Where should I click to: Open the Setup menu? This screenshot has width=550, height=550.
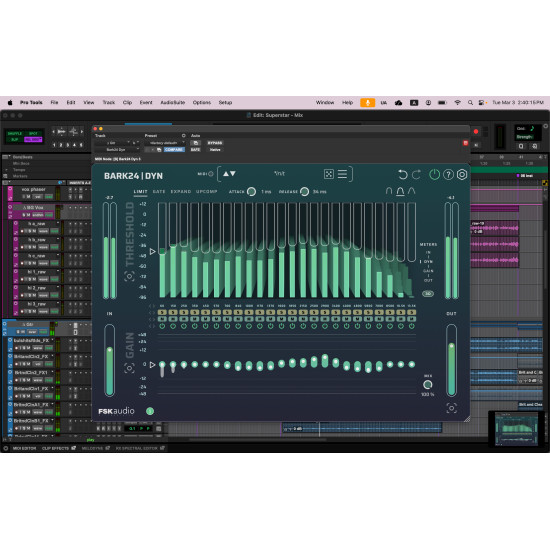coord(225,102)
